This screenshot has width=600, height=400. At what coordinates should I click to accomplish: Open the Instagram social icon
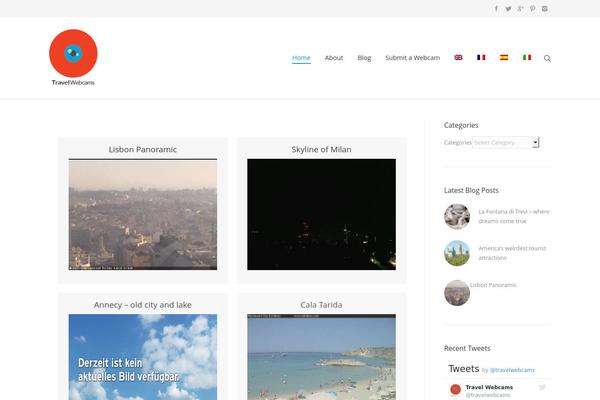[x=545, y=8]
